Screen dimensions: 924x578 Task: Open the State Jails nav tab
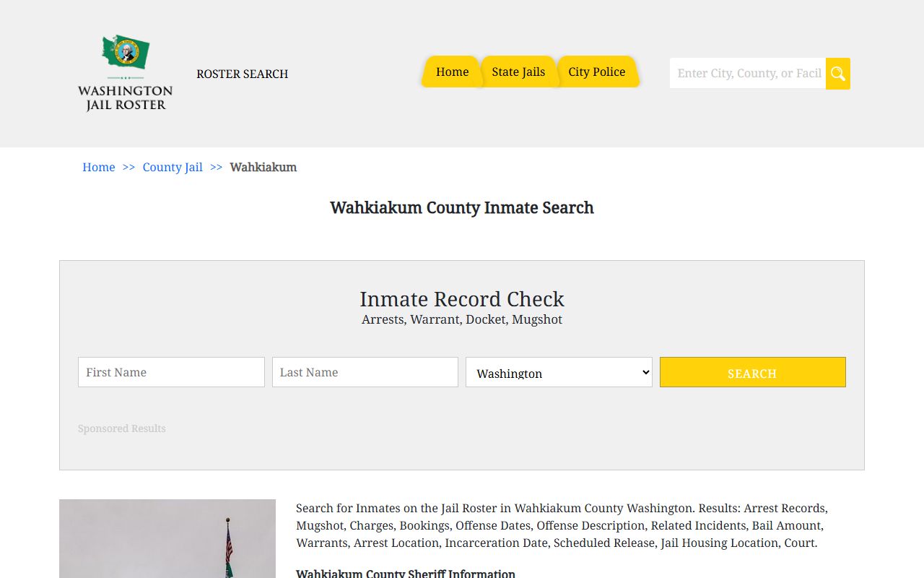(518, 72)
